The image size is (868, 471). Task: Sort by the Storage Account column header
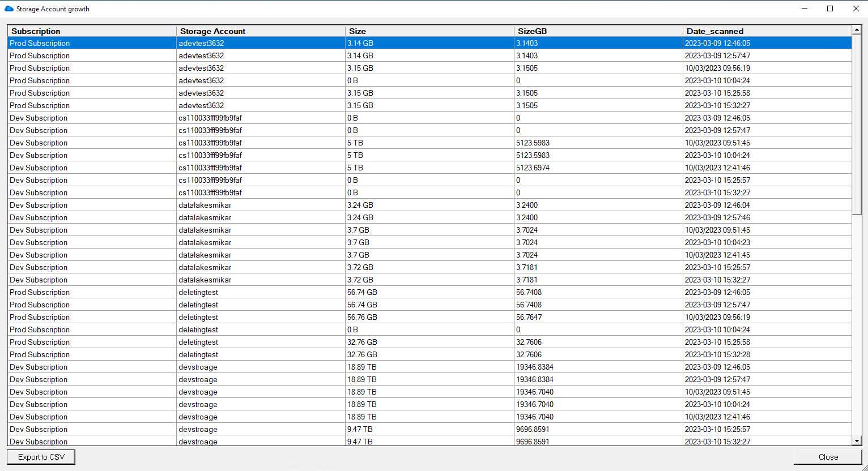[261, 31]
